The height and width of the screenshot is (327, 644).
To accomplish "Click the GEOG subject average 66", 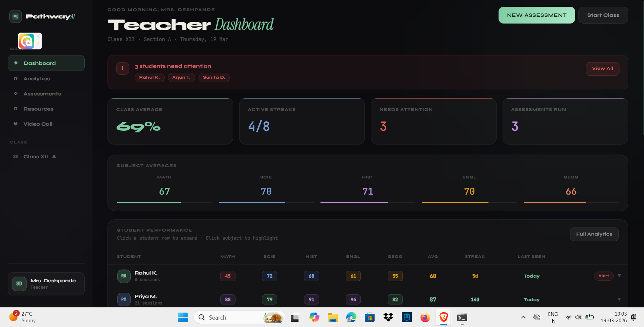I will pos(571,191).
